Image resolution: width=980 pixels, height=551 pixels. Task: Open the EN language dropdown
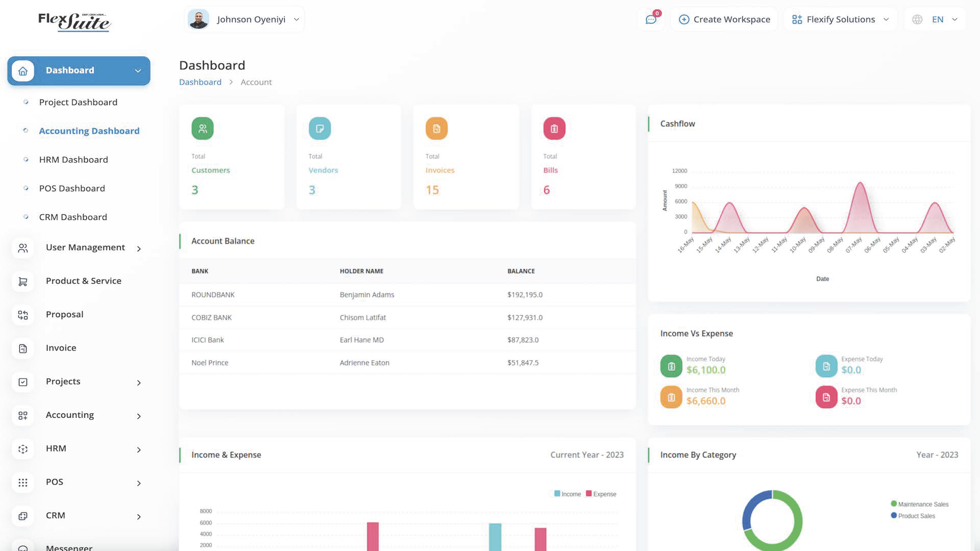tap(935, 19)
